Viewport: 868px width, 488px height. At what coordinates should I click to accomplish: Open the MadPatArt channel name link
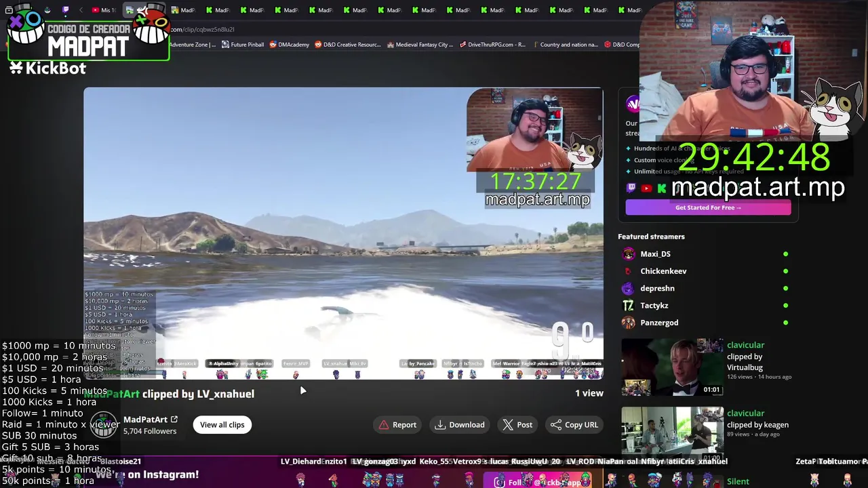pyautogui.click(x=145, y=420)
